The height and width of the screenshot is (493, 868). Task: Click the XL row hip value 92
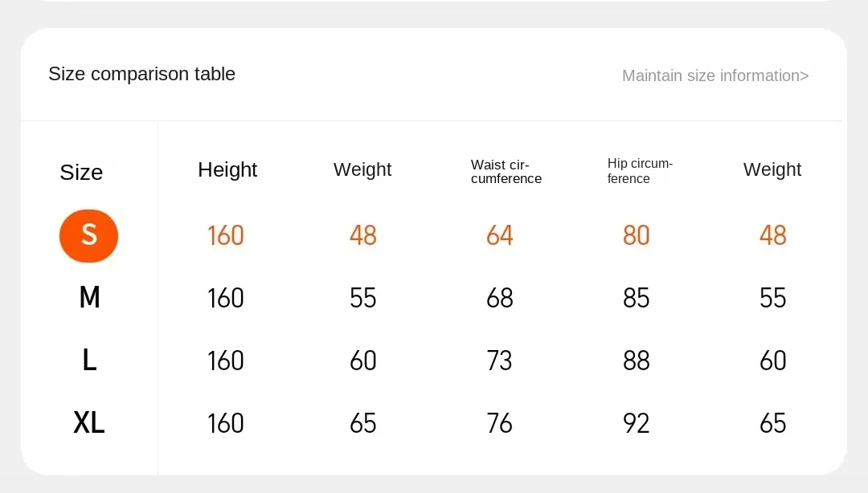(636, 423)
